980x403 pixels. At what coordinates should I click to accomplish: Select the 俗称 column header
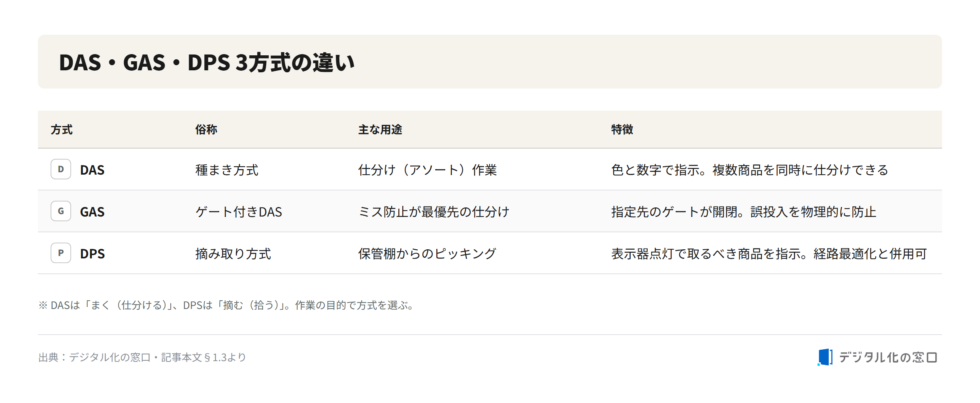206,130
